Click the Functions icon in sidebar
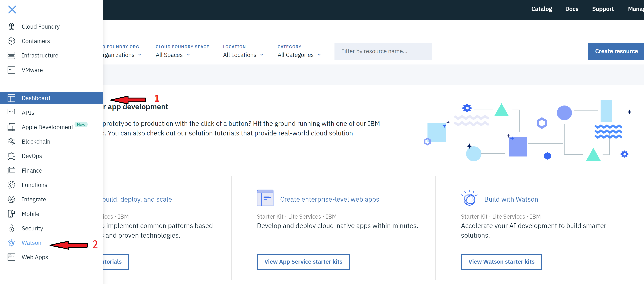644x284 pixels. [x=11, y=185]
